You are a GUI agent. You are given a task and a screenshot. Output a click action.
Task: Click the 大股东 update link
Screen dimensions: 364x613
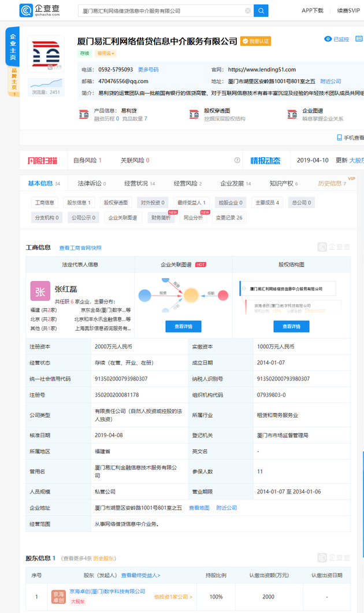coord(356,160)
